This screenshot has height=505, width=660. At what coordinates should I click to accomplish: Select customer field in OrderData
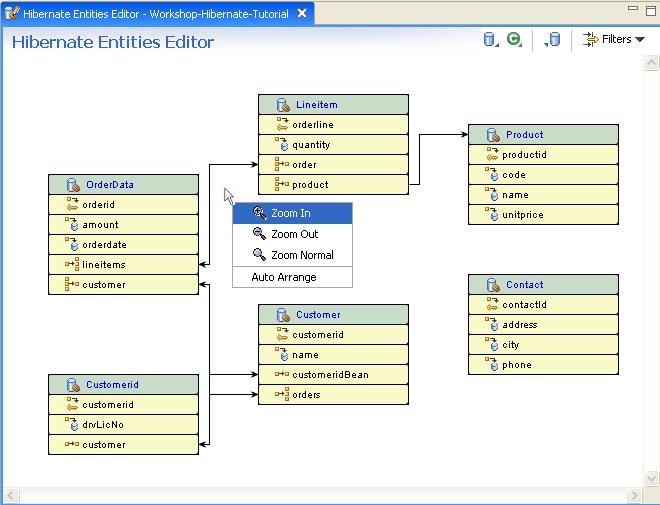coord(123,284)
